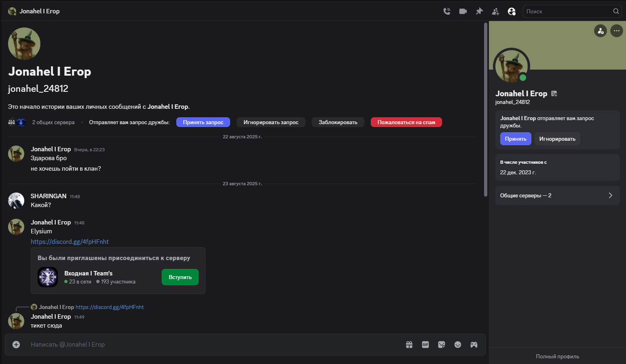626x364 pixels.
Task: Click Принять запрос button
Action: point(203,122)
